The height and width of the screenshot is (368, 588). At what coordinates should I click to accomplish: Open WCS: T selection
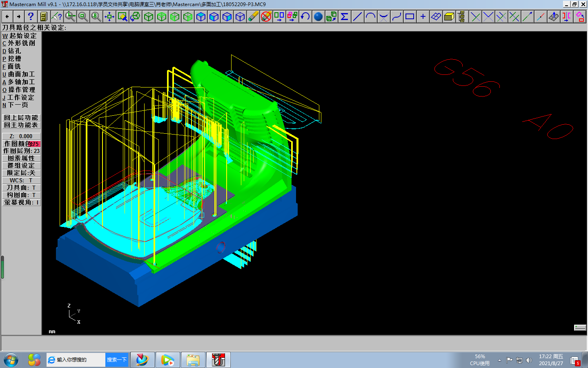tap(21, 180)
